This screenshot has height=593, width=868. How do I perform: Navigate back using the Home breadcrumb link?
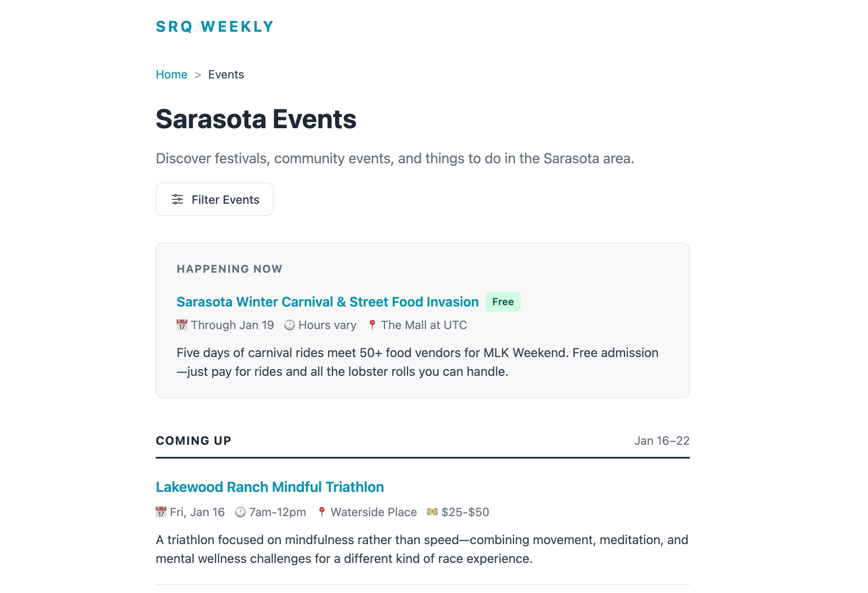click(x=172, y=74)
